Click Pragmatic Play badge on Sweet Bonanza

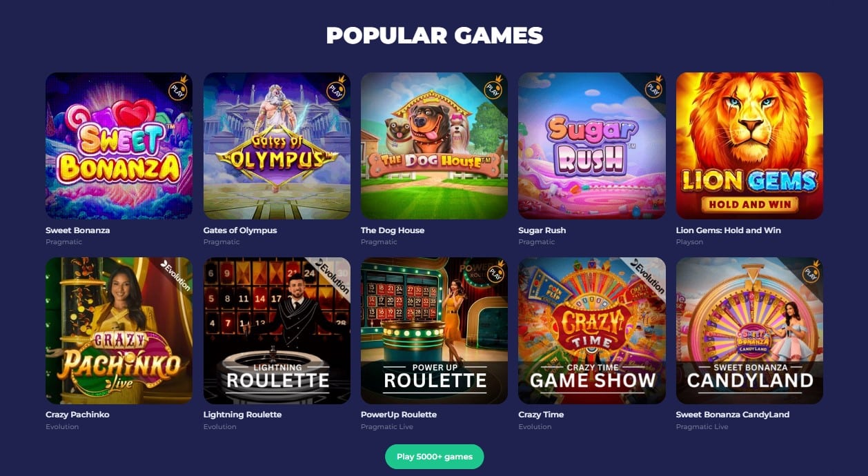(178, 88)
